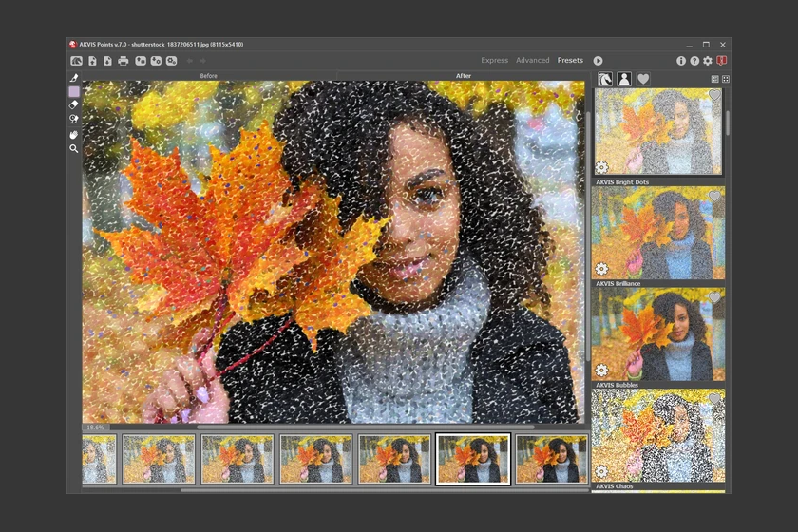
Task: Click the 'AKVIS Brilliance' label
Action: (617, 283)
